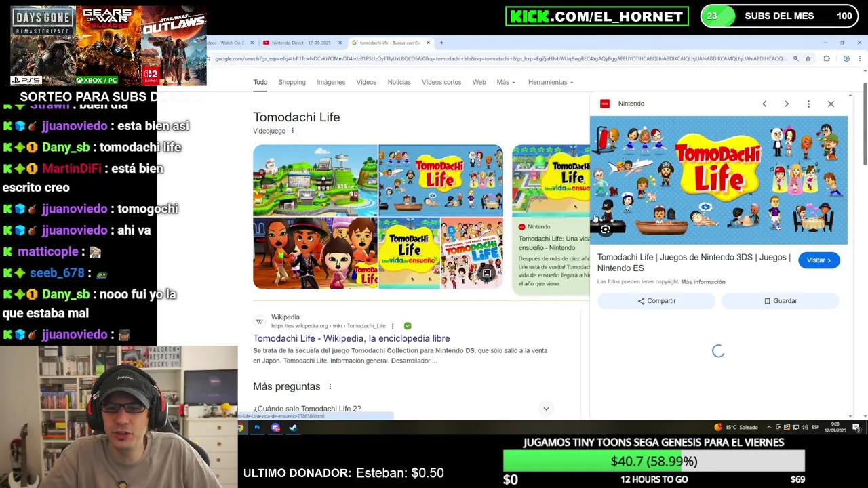Screen dimensions: 868x488
Task: Open browser extensions puzzle icon
Action: click(x=826, y=59)
